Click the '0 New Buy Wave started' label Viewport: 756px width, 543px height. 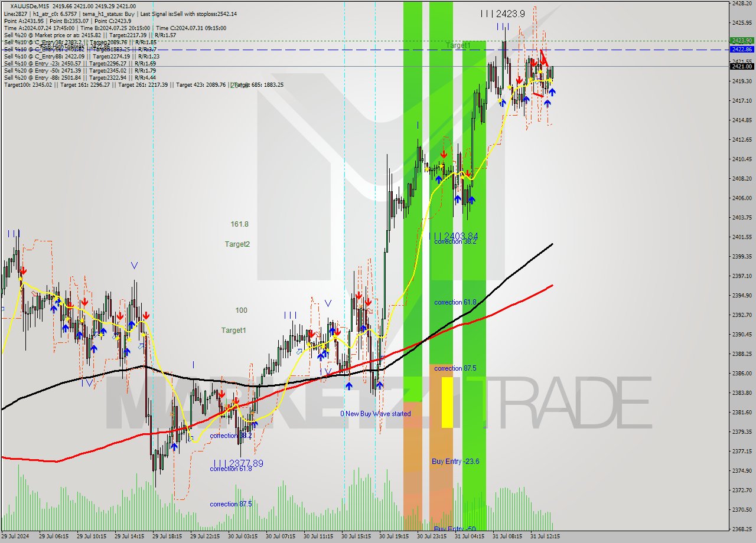pos(376,414)
